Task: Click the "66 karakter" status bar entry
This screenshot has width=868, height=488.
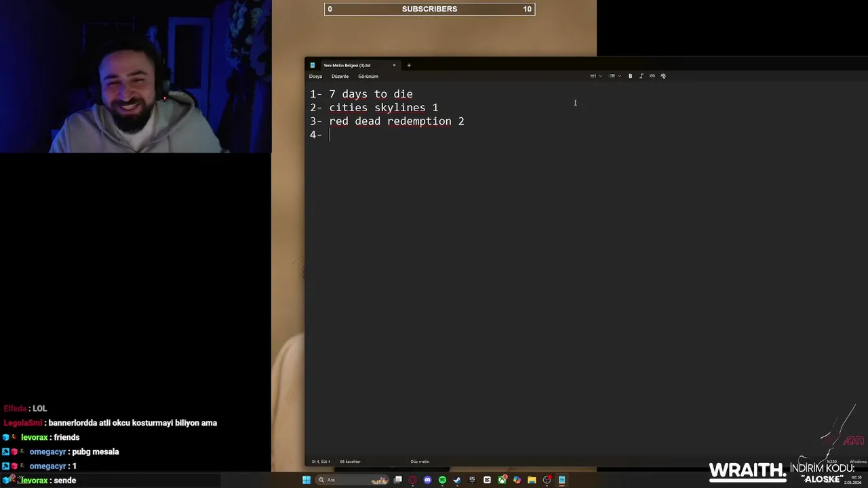Action: [350, 462]
